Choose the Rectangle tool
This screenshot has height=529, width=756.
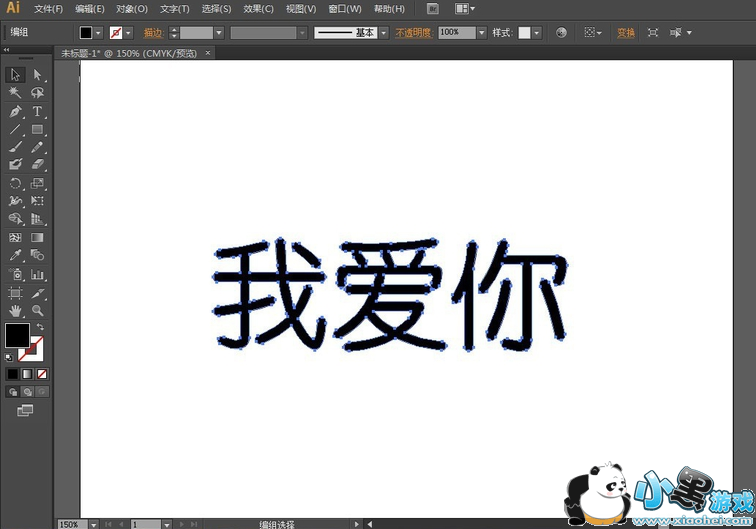click(x=37, y=129)
